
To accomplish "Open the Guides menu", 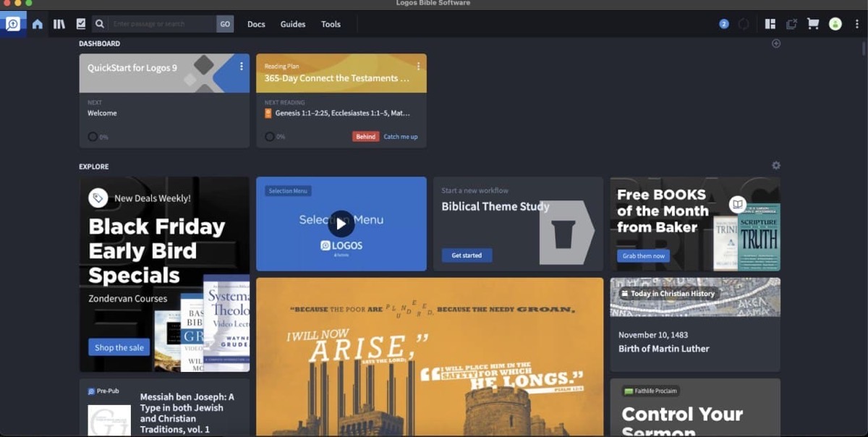I will point(293,25).
